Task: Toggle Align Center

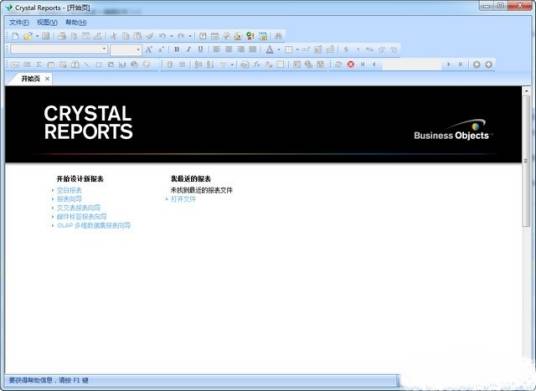Action: [x=228, y=50]
